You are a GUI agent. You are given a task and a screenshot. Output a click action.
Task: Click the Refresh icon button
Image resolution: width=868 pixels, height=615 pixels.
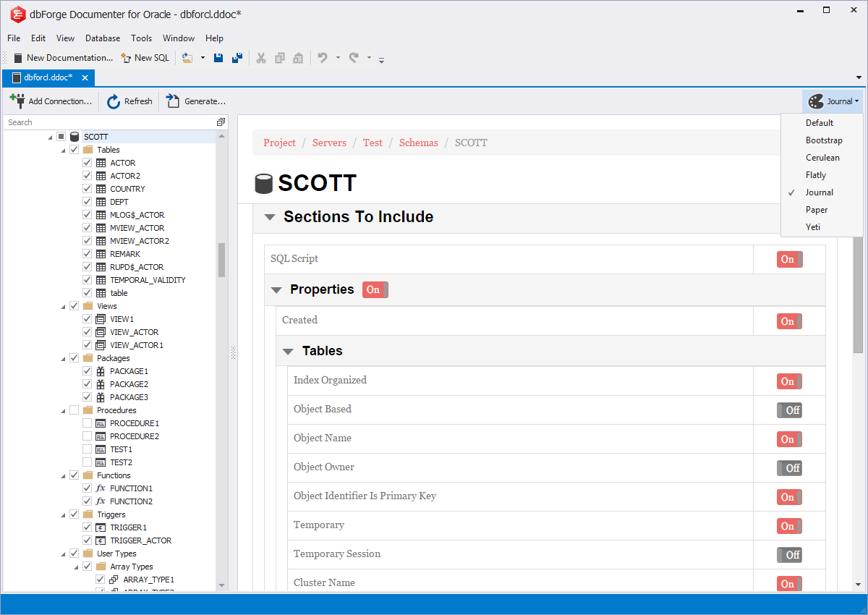tap(114, 101)
